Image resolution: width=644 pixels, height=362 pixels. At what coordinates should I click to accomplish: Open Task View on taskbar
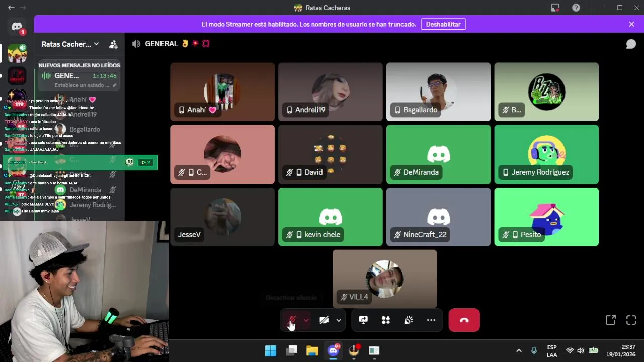(x=292, y=350)
